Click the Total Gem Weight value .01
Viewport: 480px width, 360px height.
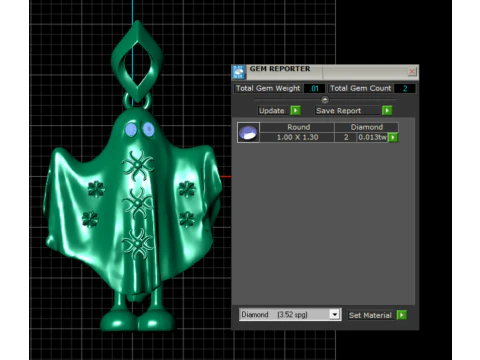click(x=315, y=88)
